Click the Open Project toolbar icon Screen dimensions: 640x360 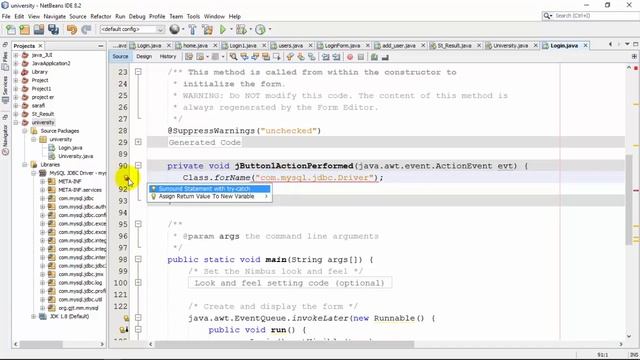click(x=39, y=29)
